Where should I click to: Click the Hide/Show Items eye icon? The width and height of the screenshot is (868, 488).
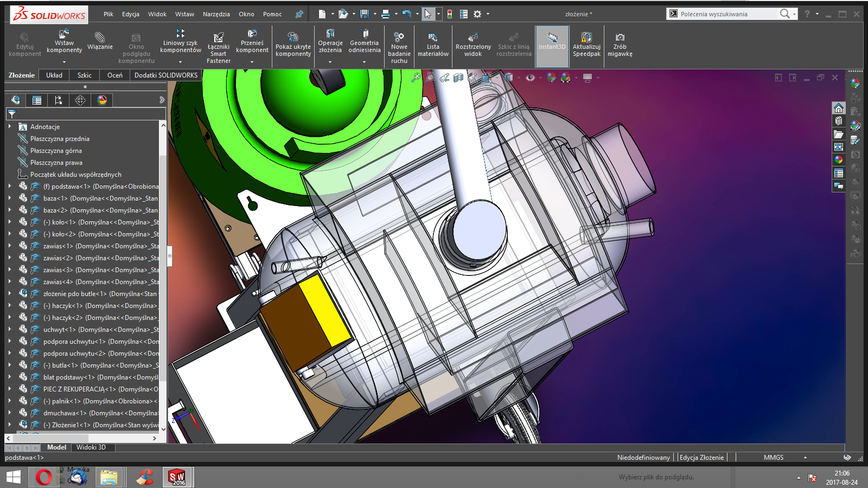530,77
